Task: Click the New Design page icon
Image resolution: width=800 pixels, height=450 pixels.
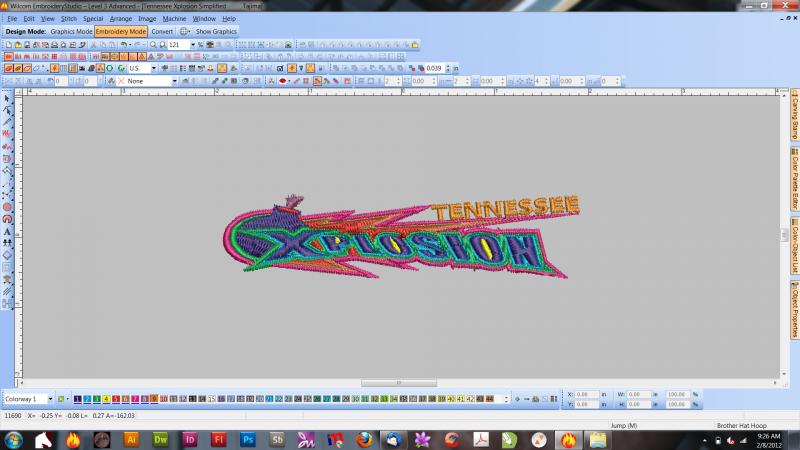Action: (9, 45)
